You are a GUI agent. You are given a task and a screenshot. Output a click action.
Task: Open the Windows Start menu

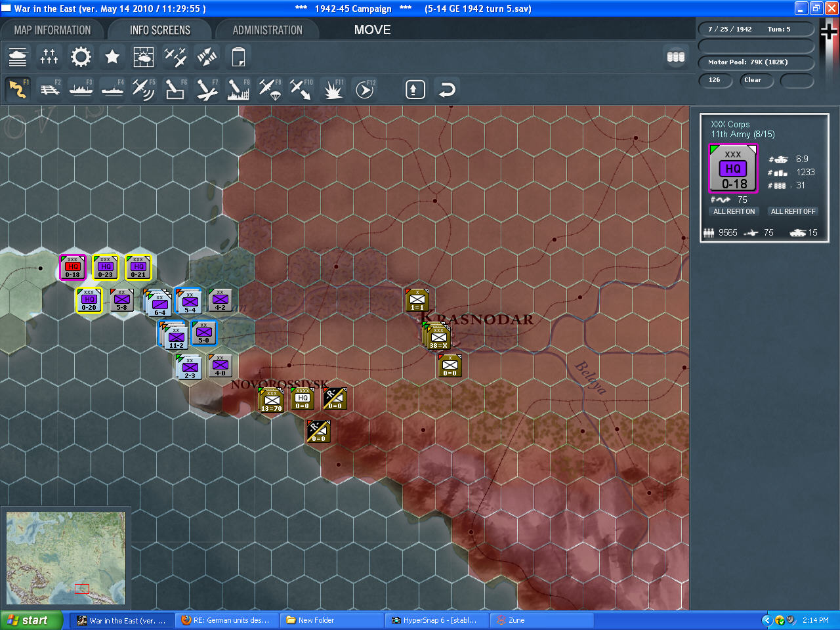[31, 620]
